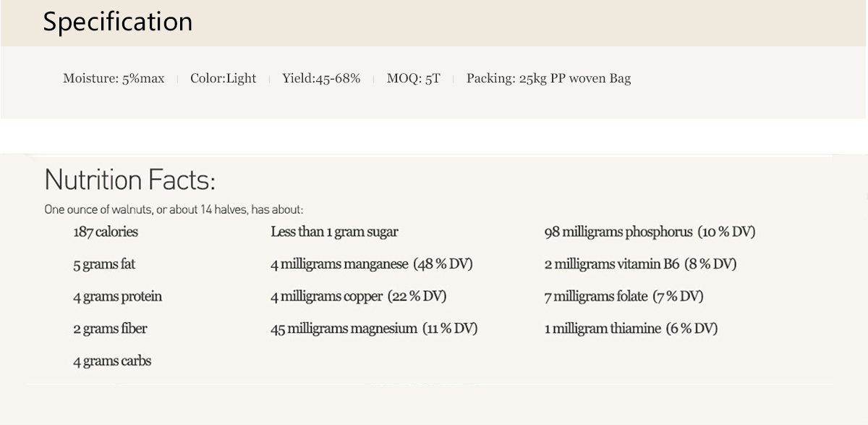The height and width of the screenshot is (425, 868).
Task: Click the Color:Light specification
Action: (223, 78)
